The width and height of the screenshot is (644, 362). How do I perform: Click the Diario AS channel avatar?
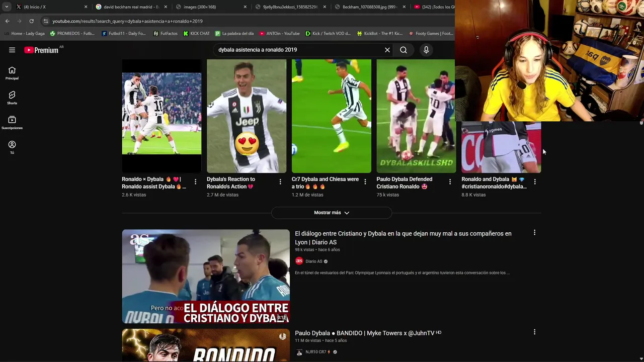click(299, 261)
